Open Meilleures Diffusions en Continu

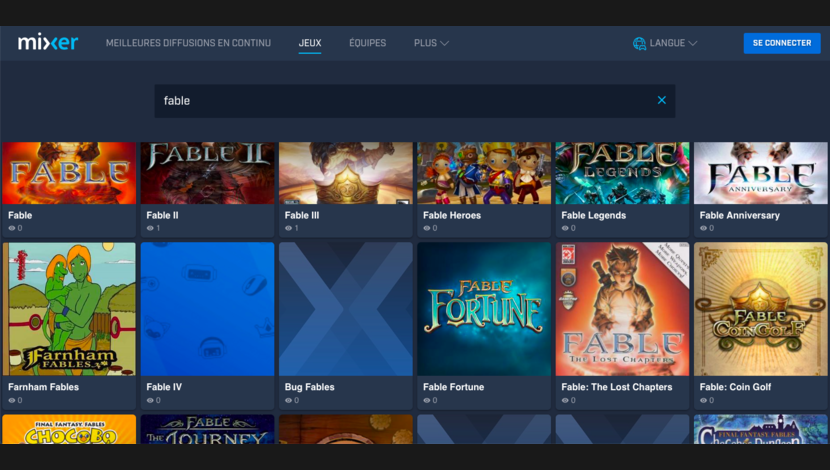point(188,43)
